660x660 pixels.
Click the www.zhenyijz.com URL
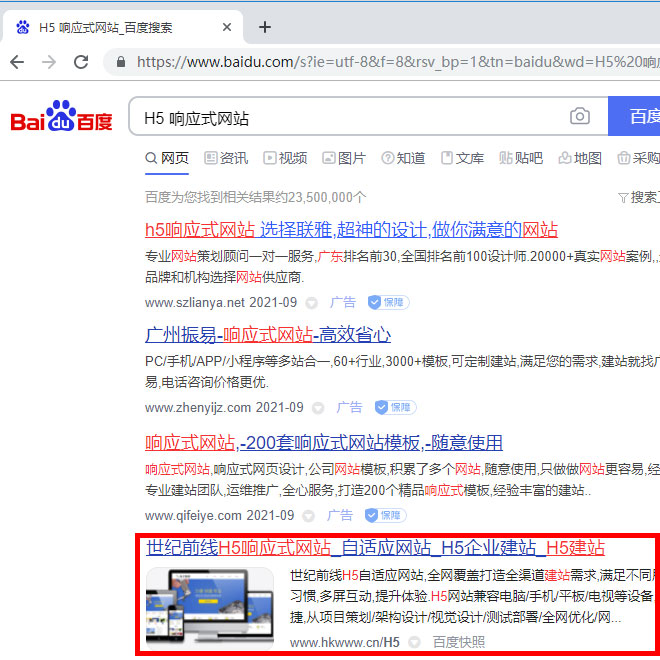(198, 408)
